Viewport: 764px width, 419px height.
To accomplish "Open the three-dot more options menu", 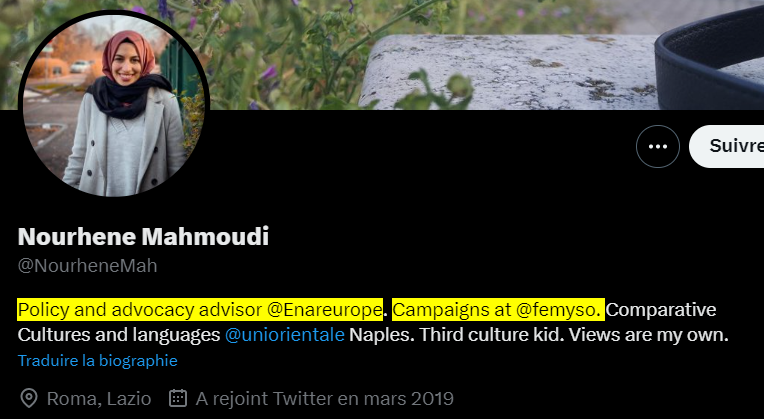I will pos(657,147).
